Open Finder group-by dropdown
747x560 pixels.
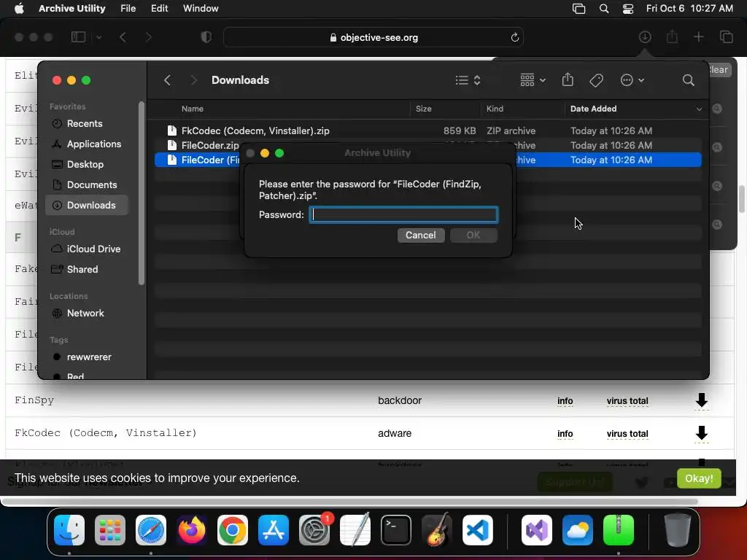tap(533, 80)
